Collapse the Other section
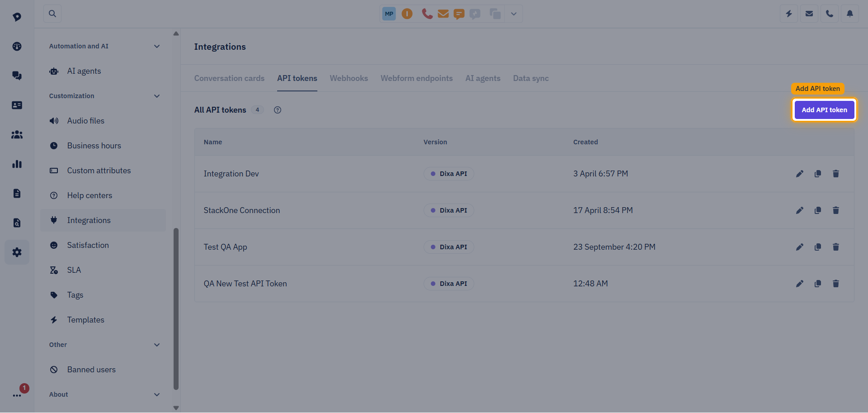868x413 pixels. (x=157, y=345)
